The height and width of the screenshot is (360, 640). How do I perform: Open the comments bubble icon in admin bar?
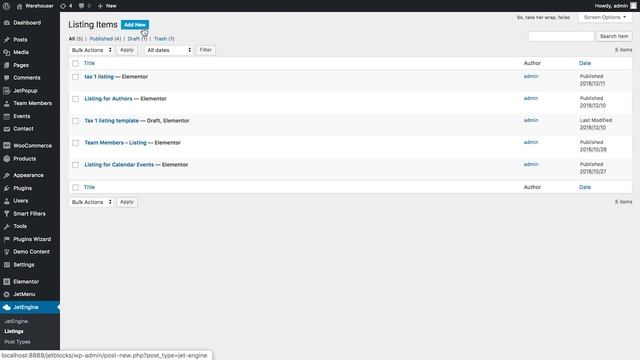tap(81, 6)
